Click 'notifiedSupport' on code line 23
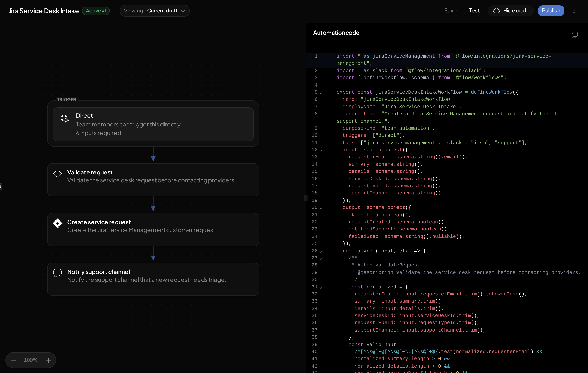 (371, 229)
